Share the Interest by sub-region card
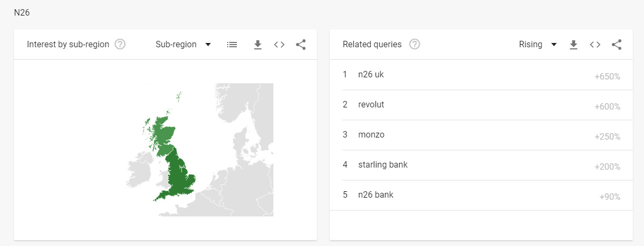Screen dimensions: 644x246 [x=301, y=45]
